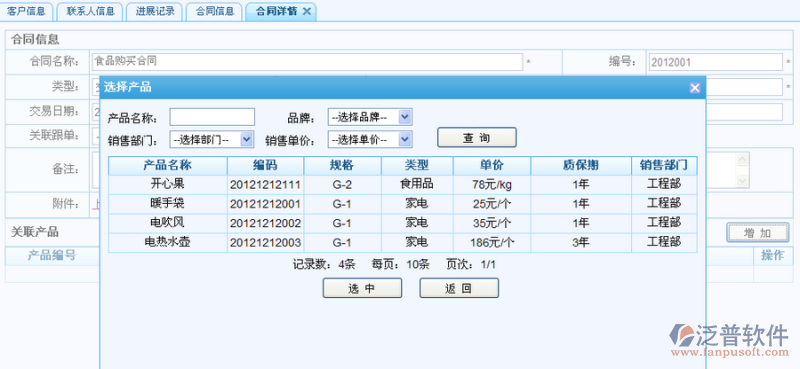800x369 pixels.
Task: Select the 电热水壶 product row
Action: point(403,243)
